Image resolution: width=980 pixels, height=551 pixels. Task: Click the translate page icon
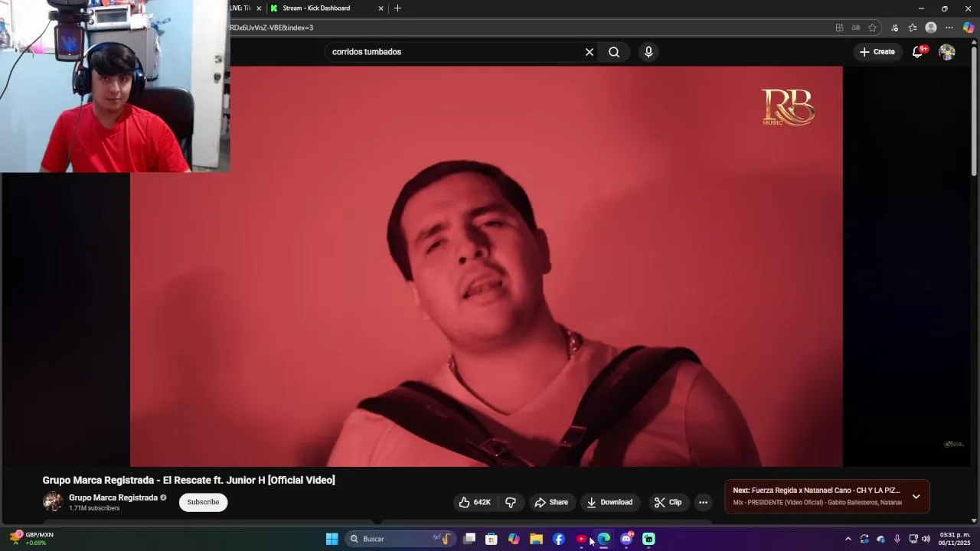click(x=856, y=28)
